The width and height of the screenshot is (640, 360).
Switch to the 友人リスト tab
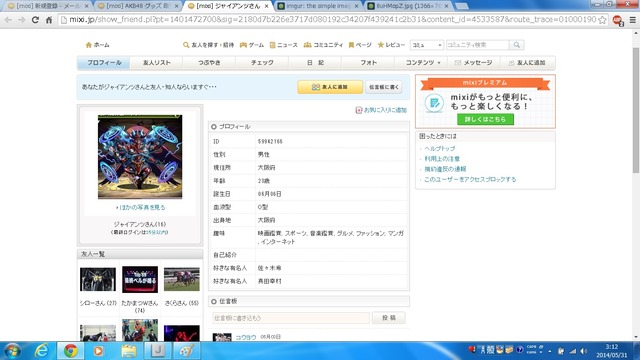157,62
